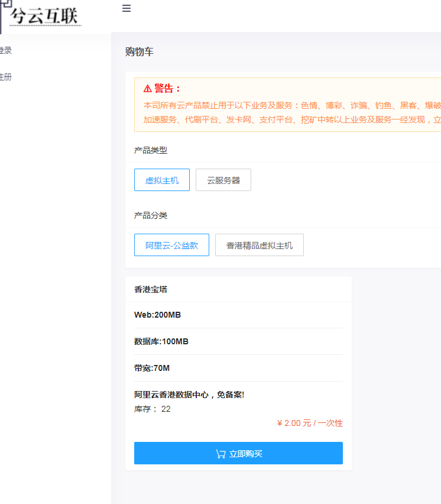Select the 云服务器 product type
441x504 pixels.
(x=223, y=180)
